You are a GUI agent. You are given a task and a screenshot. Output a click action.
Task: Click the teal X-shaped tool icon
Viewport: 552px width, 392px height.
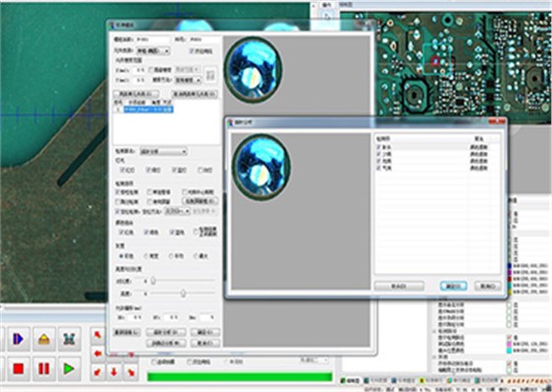click(69, 339)
